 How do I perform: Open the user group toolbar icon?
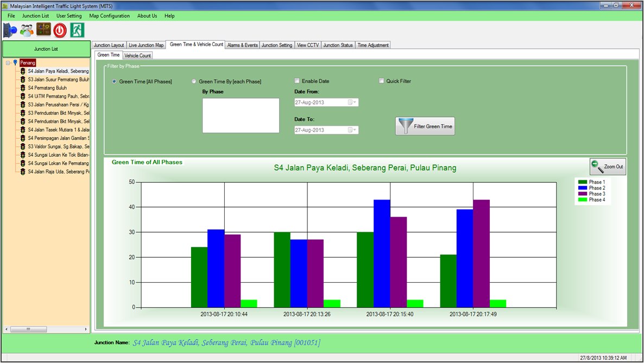tap(27, 30)
